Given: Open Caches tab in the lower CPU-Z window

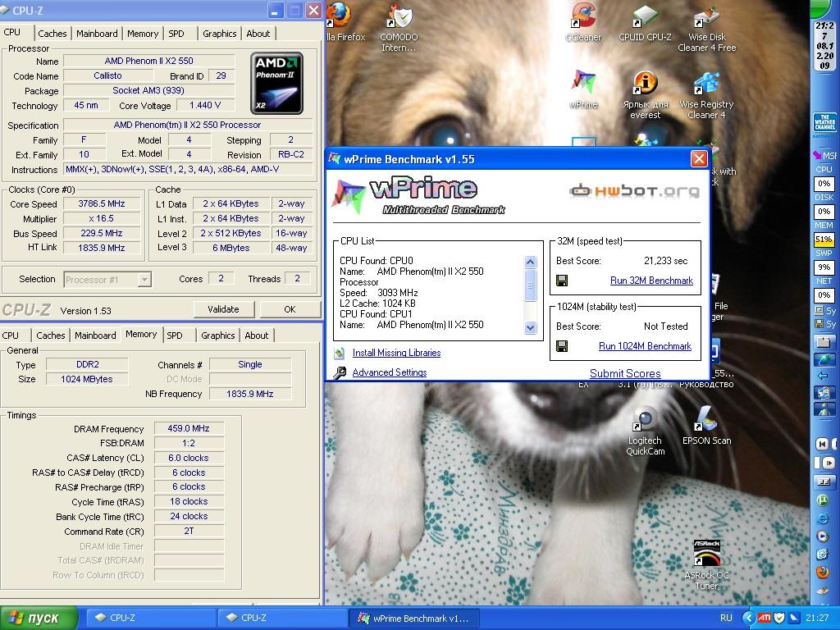Looking at the screenshot, I should pos(50,336).
